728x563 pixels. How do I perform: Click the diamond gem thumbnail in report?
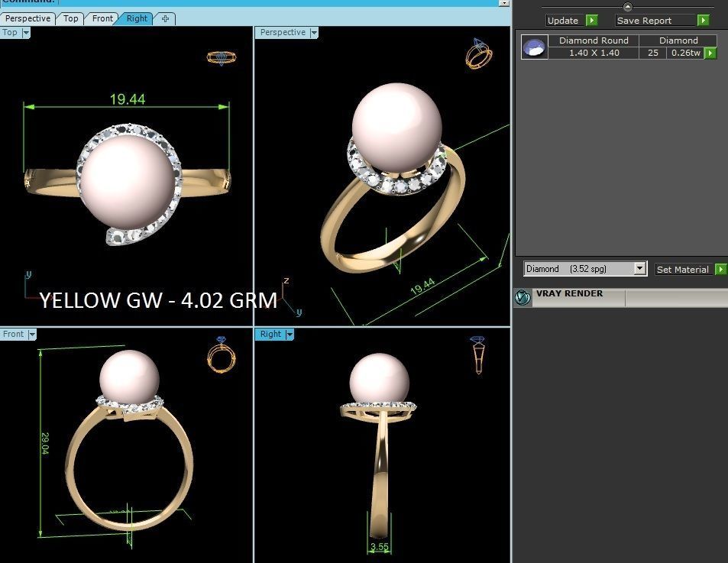pyautogui.click(x=535, y=47)
